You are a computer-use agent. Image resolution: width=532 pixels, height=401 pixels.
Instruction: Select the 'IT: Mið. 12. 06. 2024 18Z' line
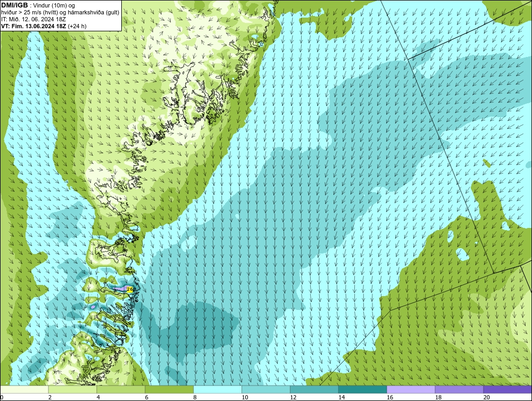pos(33,19)
